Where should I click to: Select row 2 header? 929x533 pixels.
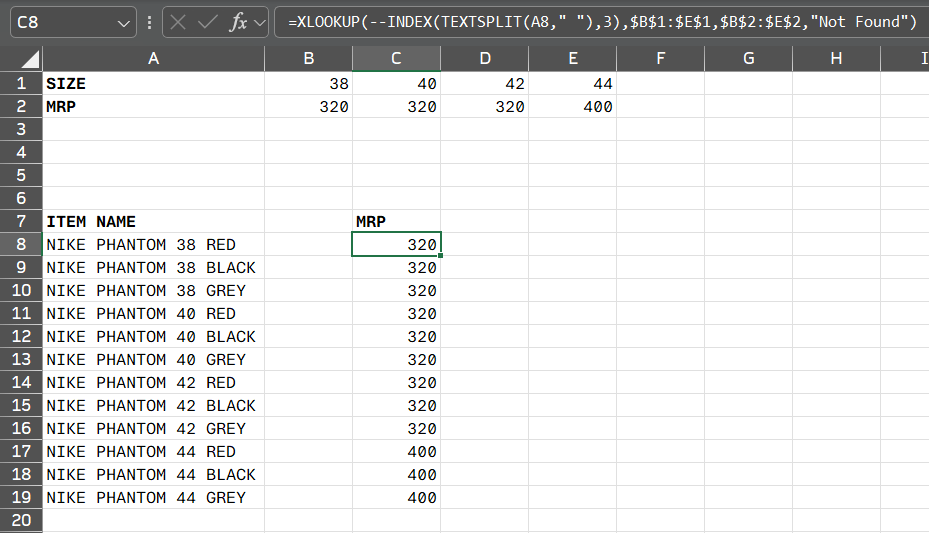click(x=21, y=107)
